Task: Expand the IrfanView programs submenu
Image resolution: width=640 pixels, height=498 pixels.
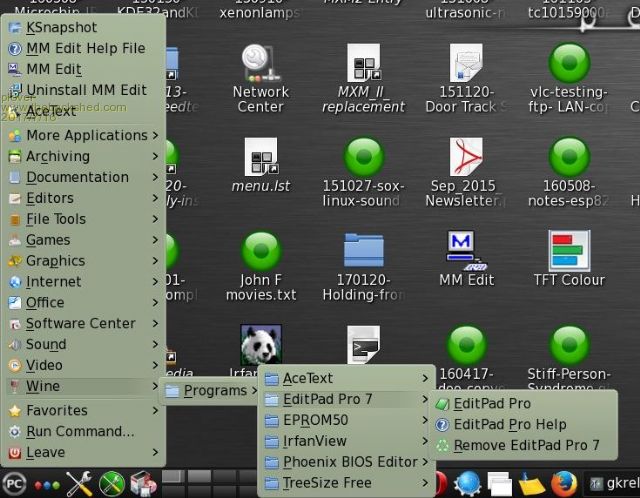Action: click(314, 441)
